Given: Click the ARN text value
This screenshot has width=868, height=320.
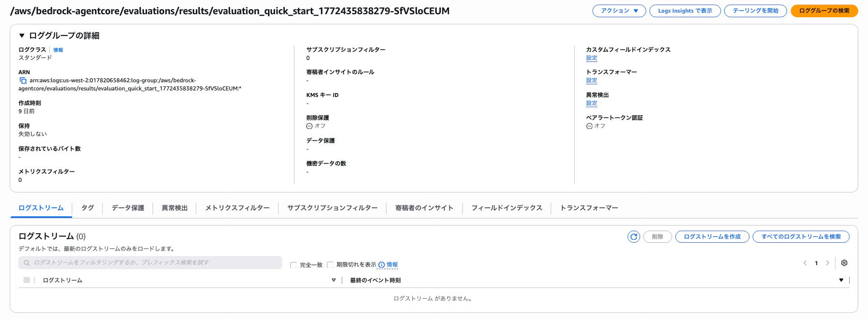Looking at the screenshot, I should (x=130, y=84).
